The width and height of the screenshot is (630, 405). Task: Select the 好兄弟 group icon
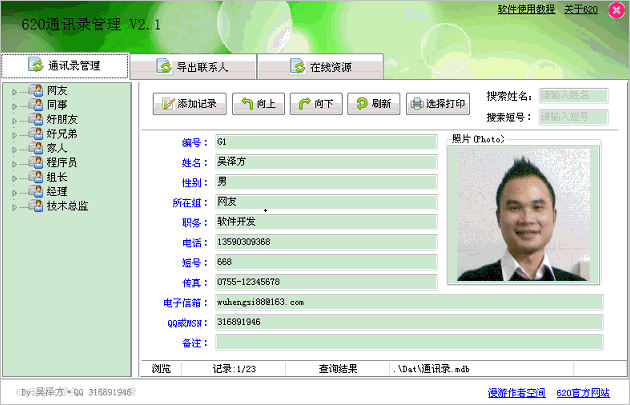35,134
